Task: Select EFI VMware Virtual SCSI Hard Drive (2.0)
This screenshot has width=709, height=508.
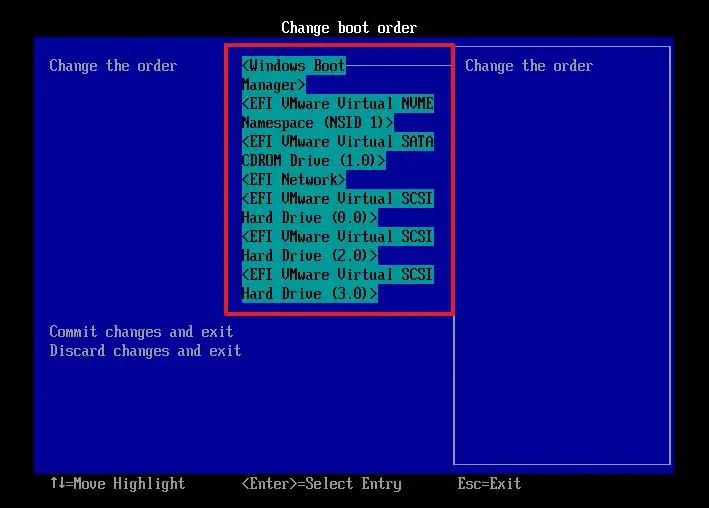Action: (x=338, y=246)
